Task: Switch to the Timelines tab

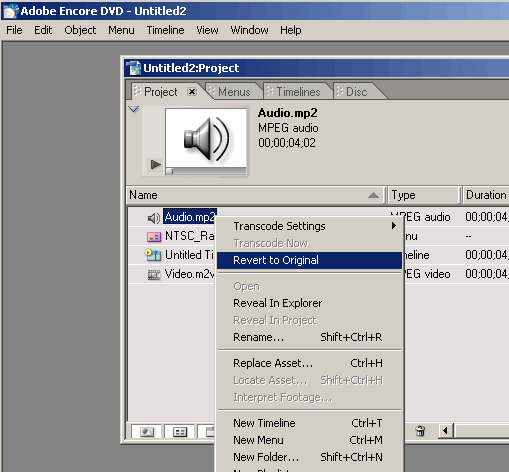Action: click(x=298, y=92)
